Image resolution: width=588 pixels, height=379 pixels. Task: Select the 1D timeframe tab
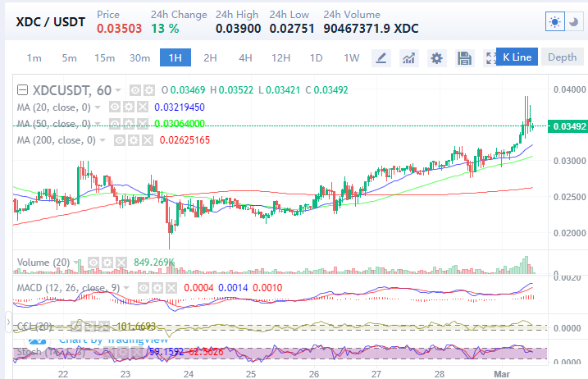(316, 57)
